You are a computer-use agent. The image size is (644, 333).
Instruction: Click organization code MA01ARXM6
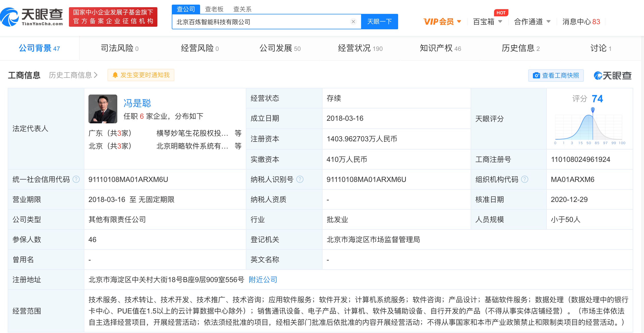coord(573,179)
